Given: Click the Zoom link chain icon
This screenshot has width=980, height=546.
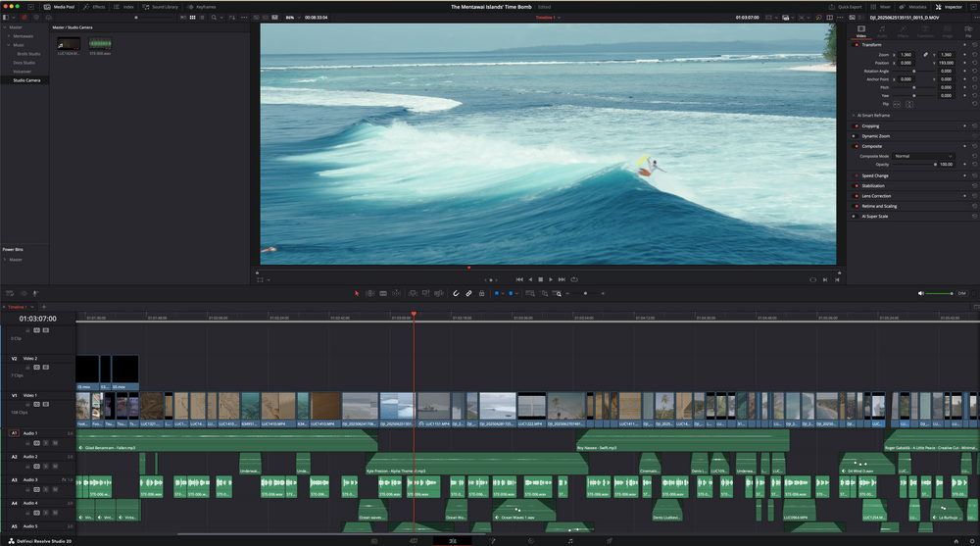Looking at the screenshot, I should [926, 55].
